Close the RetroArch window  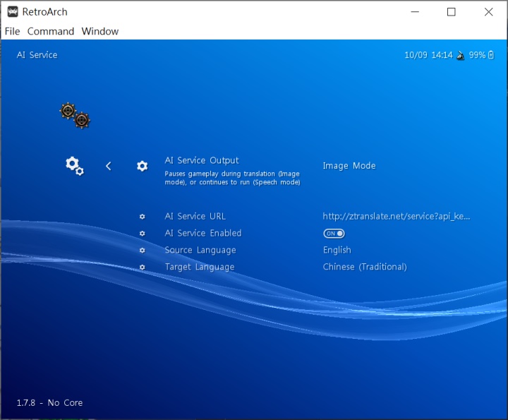pyautogui.click(x=488, y=12)
